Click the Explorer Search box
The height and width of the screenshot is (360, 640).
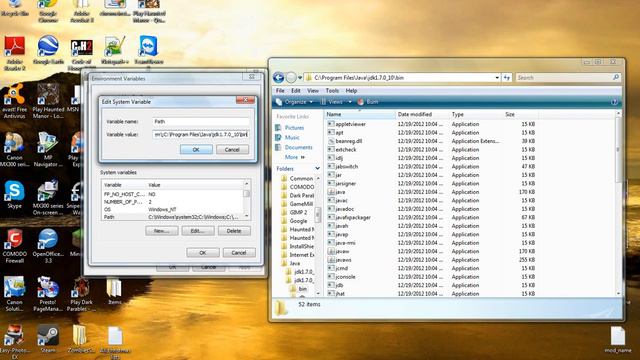point(568,78)
